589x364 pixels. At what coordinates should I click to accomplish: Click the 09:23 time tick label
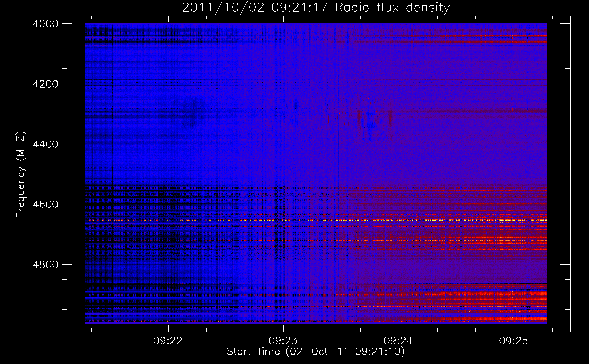[x=283, y=341]
